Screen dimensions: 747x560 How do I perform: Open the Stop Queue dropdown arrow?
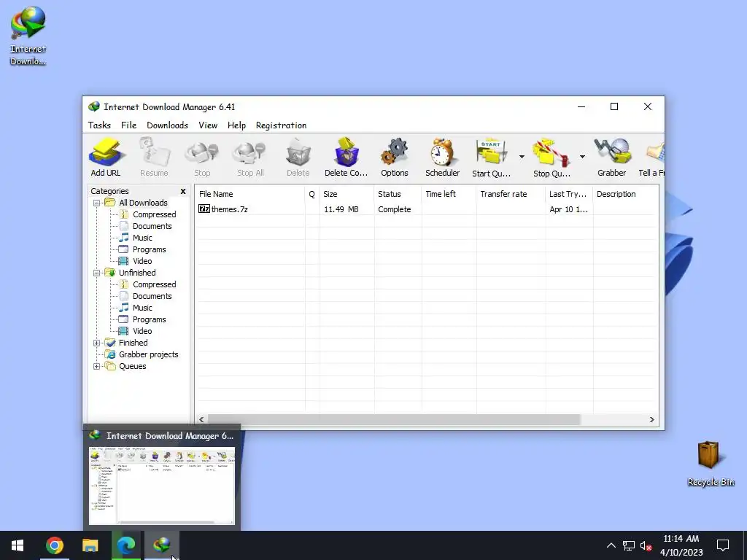(x=582, y=157)
